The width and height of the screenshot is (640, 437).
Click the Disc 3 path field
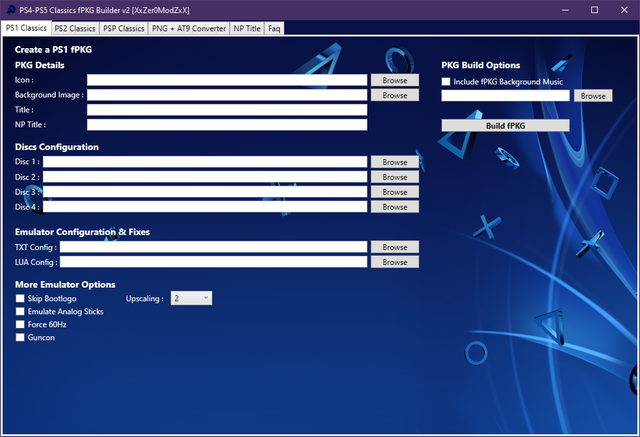click(205, 191)
